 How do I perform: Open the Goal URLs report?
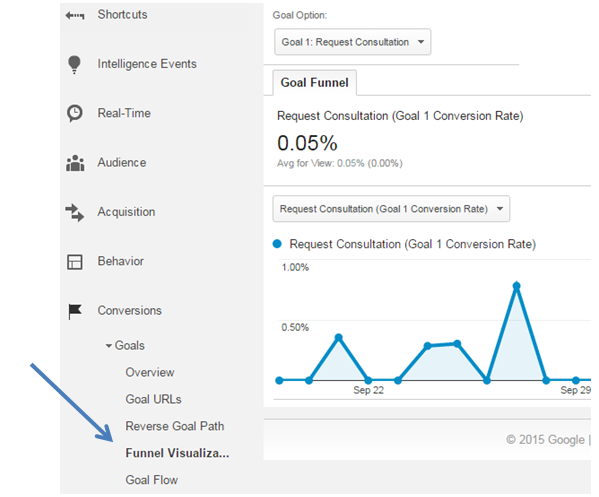[154, 400]
